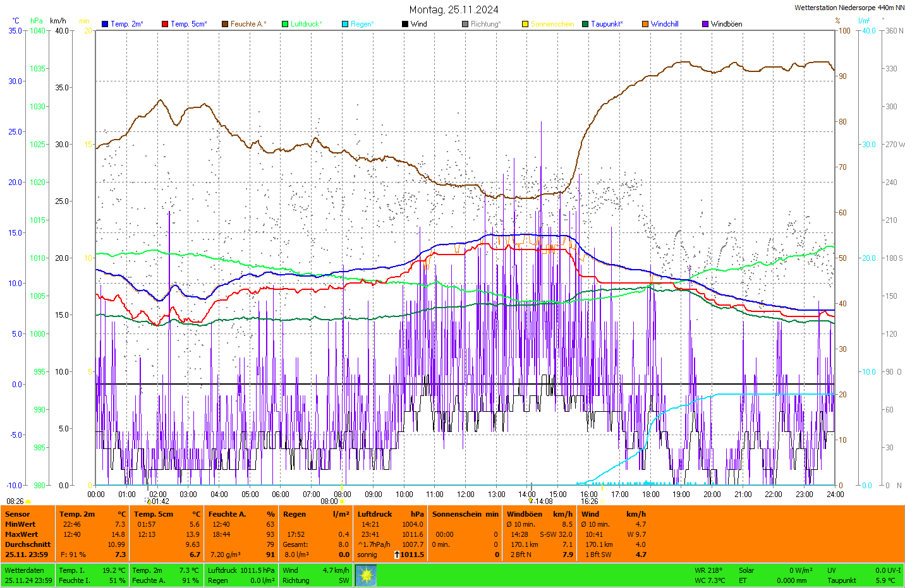
Task: Click the 14:08 down arrow marker
Action: [531, 501]
